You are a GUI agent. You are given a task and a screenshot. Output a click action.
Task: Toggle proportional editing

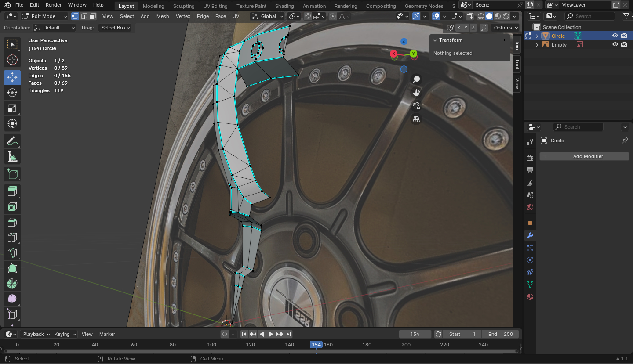click(333, 16)
